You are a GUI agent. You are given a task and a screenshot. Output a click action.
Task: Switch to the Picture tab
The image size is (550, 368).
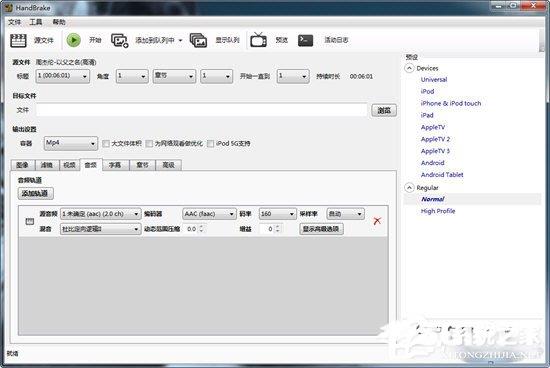click(x=22, y=165)
